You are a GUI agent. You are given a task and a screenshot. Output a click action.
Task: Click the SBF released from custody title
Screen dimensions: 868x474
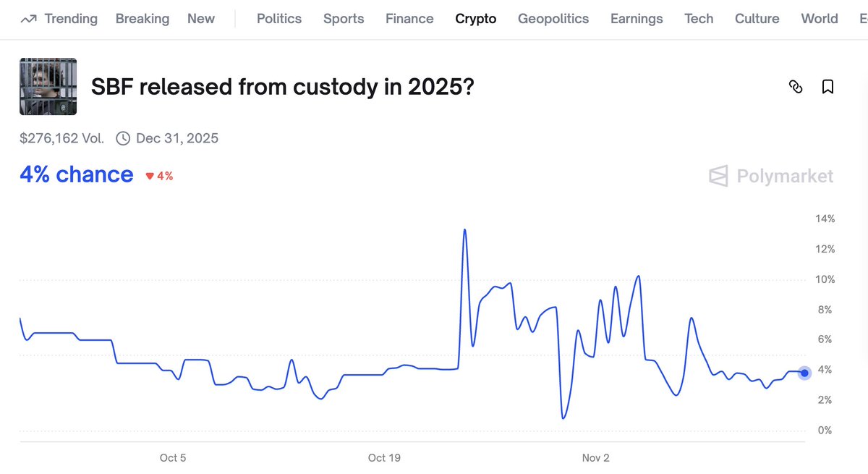coord(282,87)
